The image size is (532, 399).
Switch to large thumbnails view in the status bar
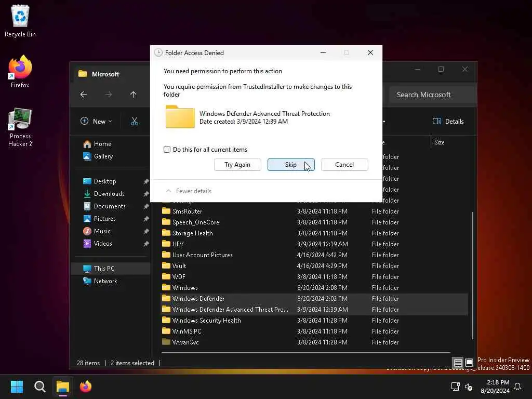click(x=469, y=363)
